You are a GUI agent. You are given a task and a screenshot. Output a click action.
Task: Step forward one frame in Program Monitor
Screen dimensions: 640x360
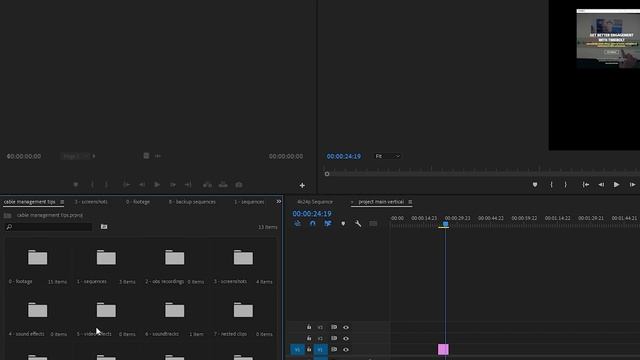pyautogui.click(x=632, y=185)
